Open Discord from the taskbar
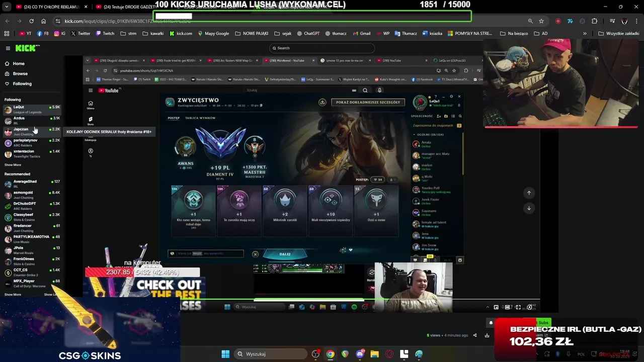Image resolution: width=644 pixels, height=362 pixels. pos(360,354)
